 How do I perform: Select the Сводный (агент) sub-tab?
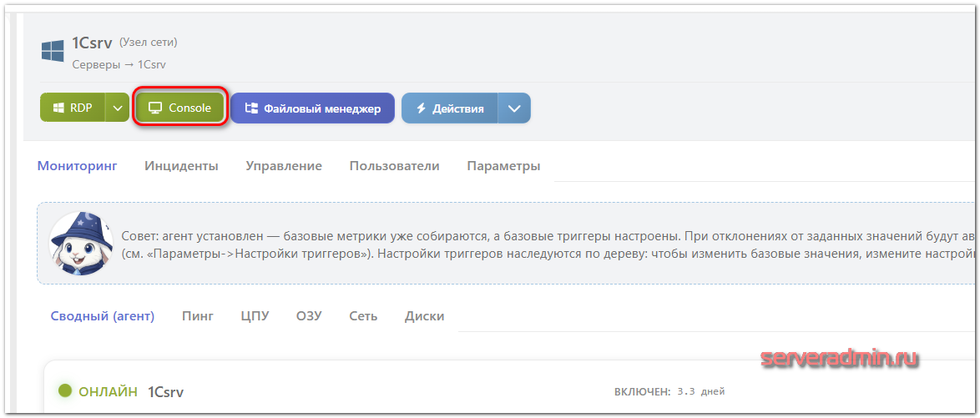tap(102, 315)
